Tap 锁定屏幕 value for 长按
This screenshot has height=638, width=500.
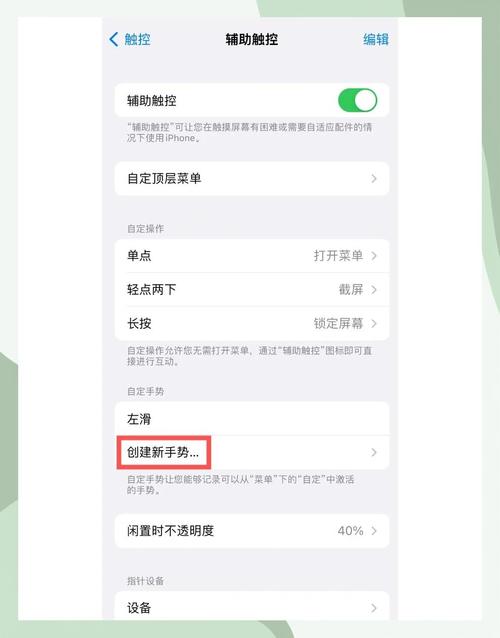coord(338,323)
